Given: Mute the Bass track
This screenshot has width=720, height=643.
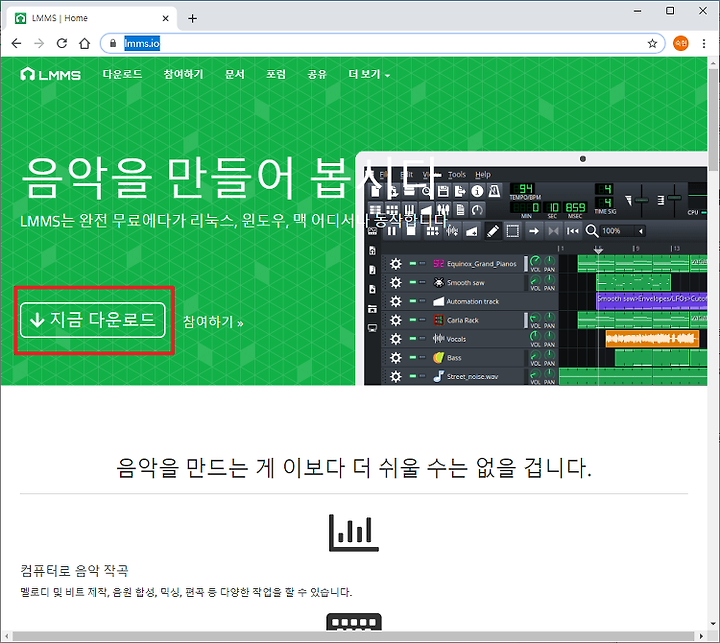Looking at the screenshot, I should [x=413, y=357].
